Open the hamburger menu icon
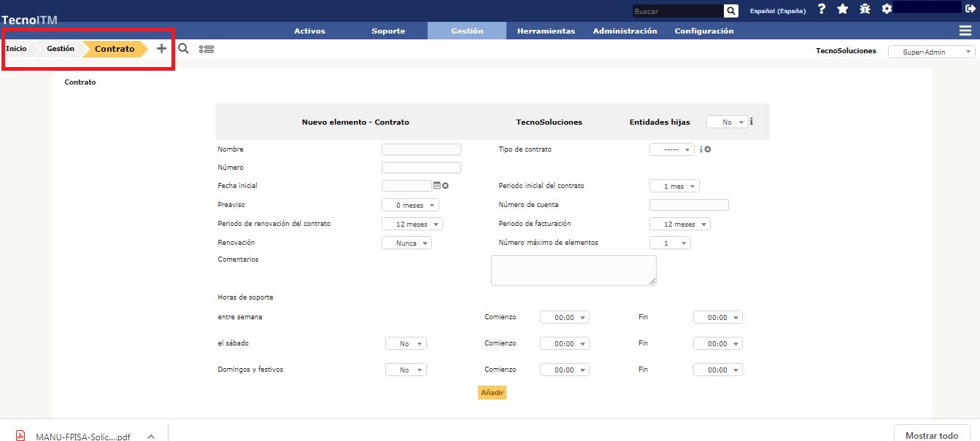This screenshot has height=441, width=980. (x=965, y=31)
